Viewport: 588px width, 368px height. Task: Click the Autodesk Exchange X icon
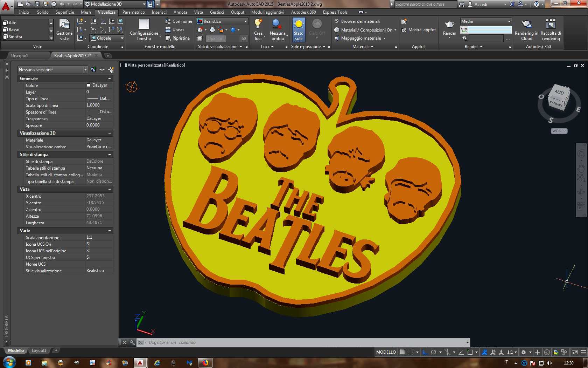pos(512,4)
